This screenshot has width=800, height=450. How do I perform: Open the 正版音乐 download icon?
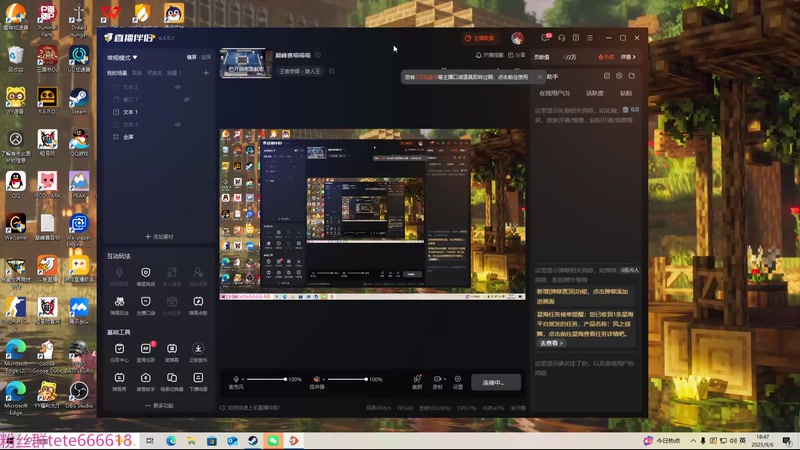(x=198, y=352)
